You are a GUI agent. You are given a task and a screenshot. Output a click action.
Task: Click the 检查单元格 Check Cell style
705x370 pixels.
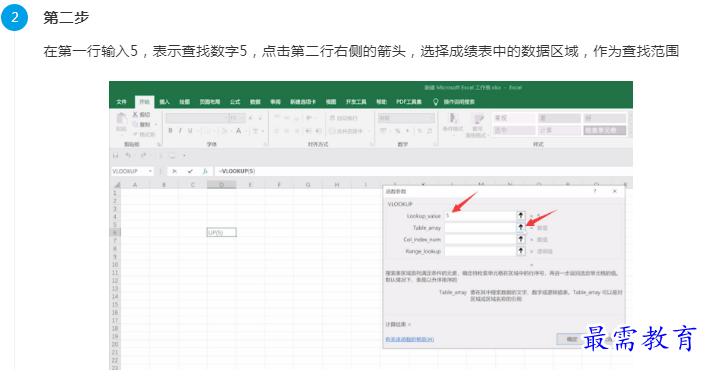pos(605,130)
